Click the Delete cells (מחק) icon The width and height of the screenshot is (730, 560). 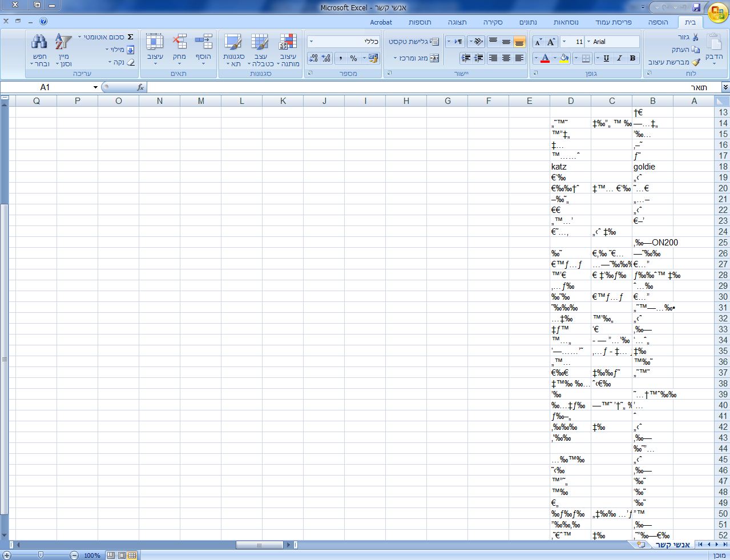(x=179, y=42)
